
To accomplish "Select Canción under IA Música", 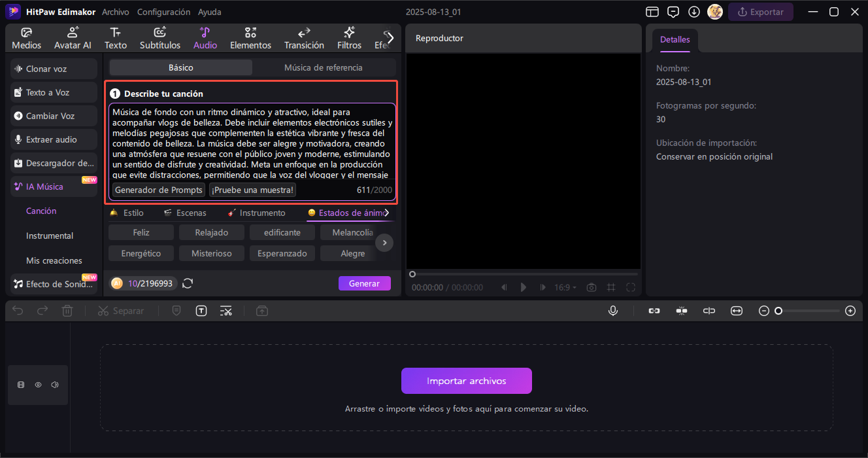I will point(41,211).
